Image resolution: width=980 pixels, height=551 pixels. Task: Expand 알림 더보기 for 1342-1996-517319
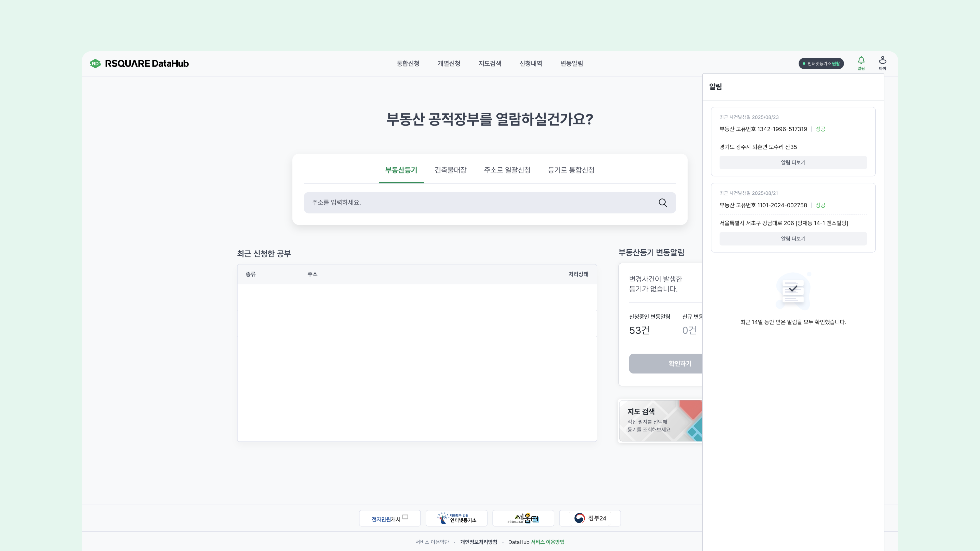coord(793,162)
